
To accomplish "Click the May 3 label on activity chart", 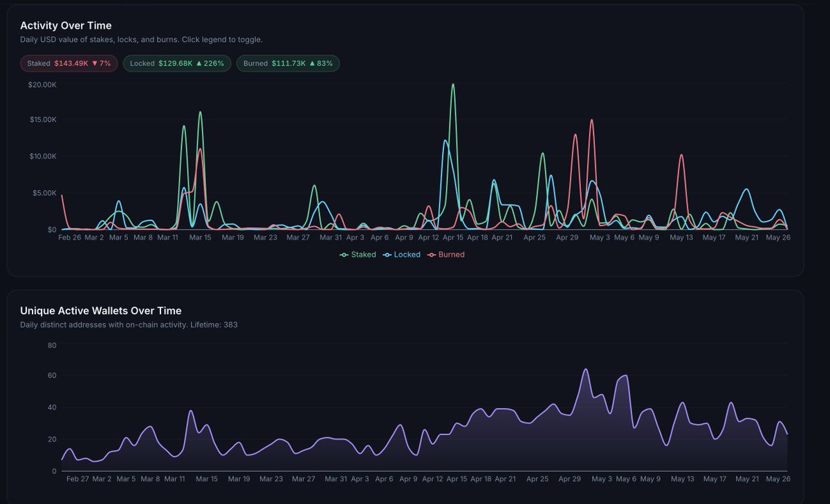I will click(x=599, y=237).
